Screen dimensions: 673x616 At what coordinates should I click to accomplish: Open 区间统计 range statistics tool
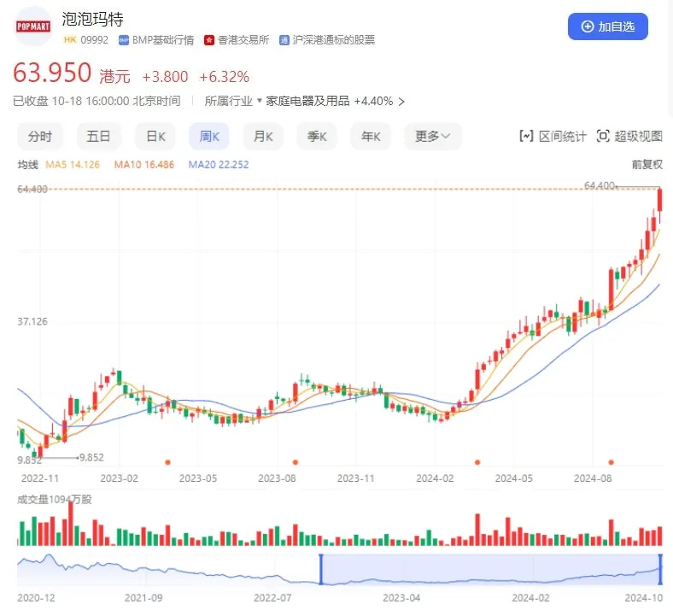tap(553, 137)
